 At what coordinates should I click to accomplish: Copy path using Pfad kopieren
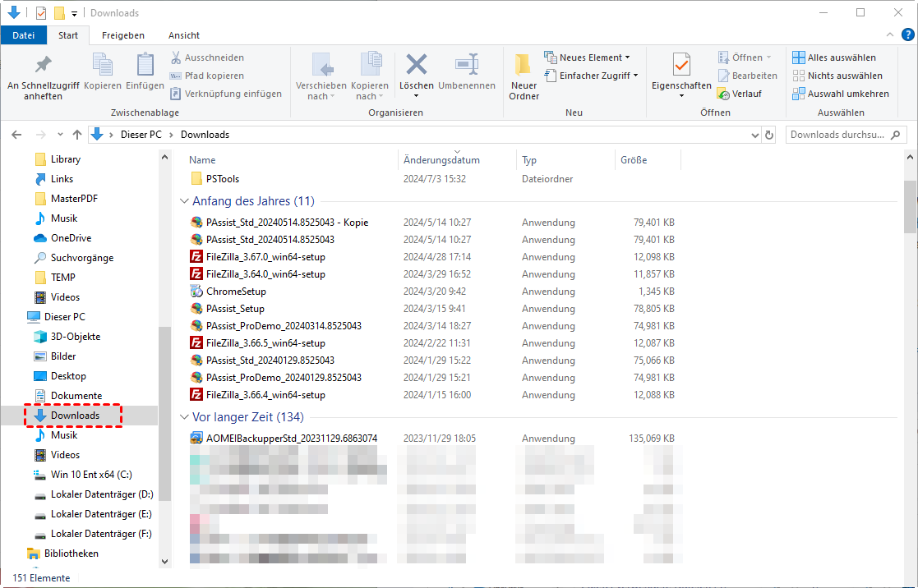(x=207, y=76)
